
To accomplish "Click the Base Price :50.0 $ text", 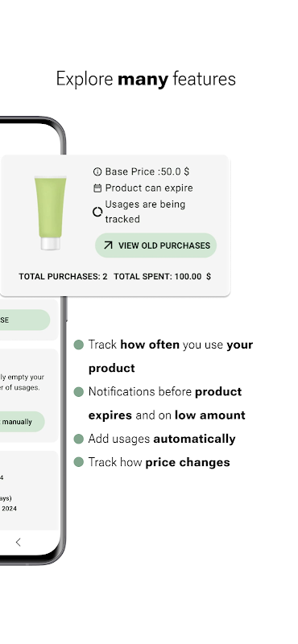I will 147,171.
